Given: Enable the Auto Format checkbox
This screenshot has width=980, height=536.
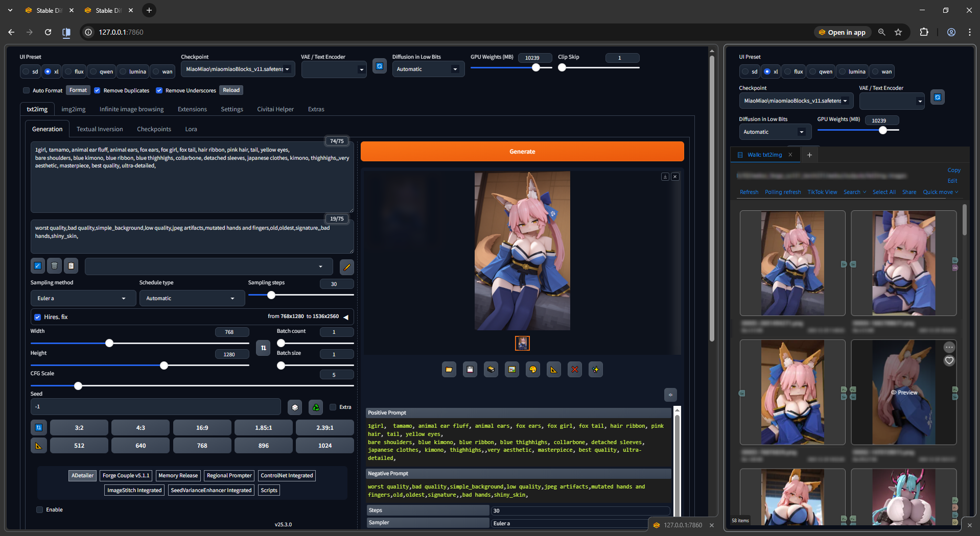Looking at the screenshot, I should tap(26, 90).
